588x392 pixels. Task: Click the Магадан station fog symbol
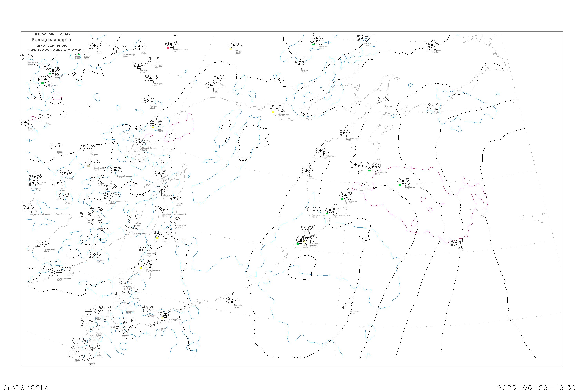(x=274, y=108)
